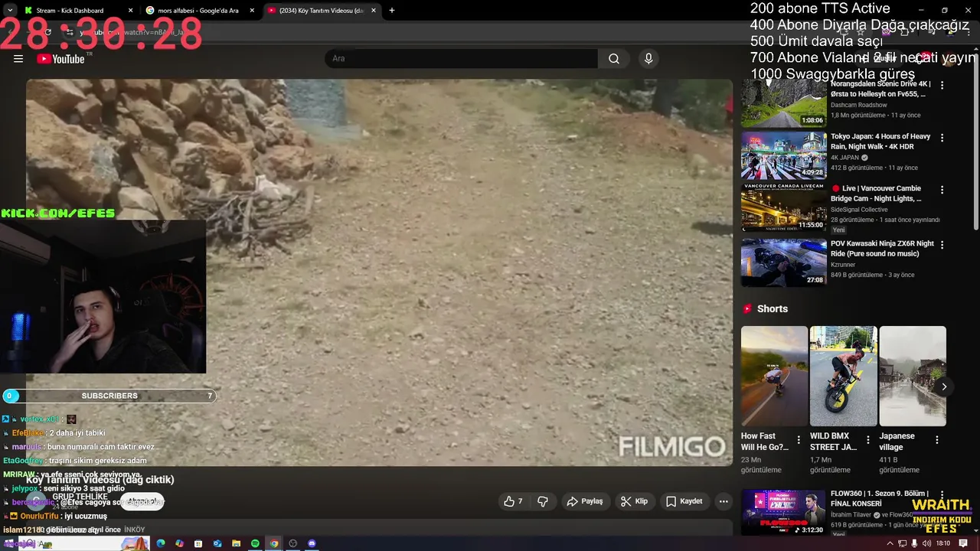Go to the YouTube home logo
980x551 pixels.
click(60, 59)
